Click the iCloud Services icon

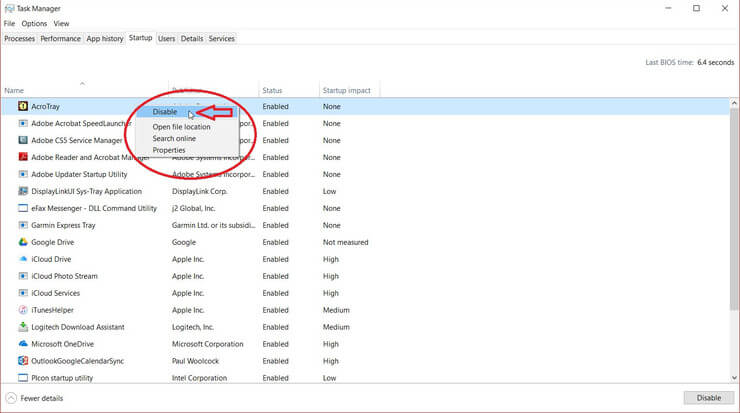(x=23, y=293)
